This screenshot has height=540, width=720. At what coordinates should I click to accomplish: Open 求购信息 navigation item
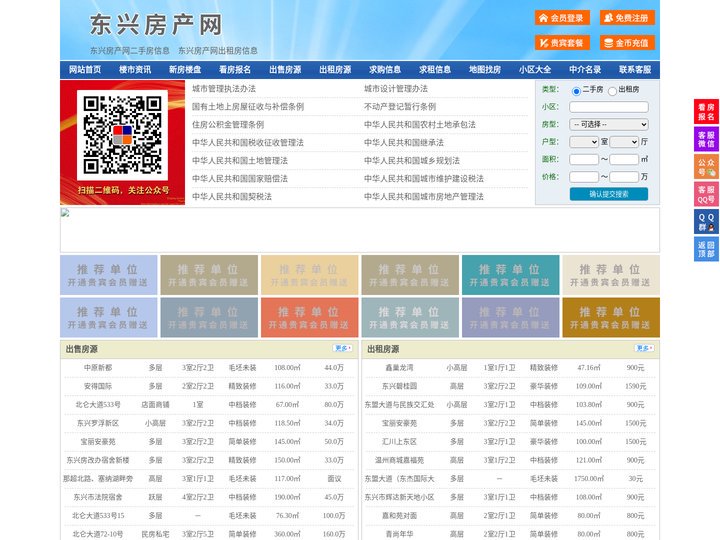385,70
